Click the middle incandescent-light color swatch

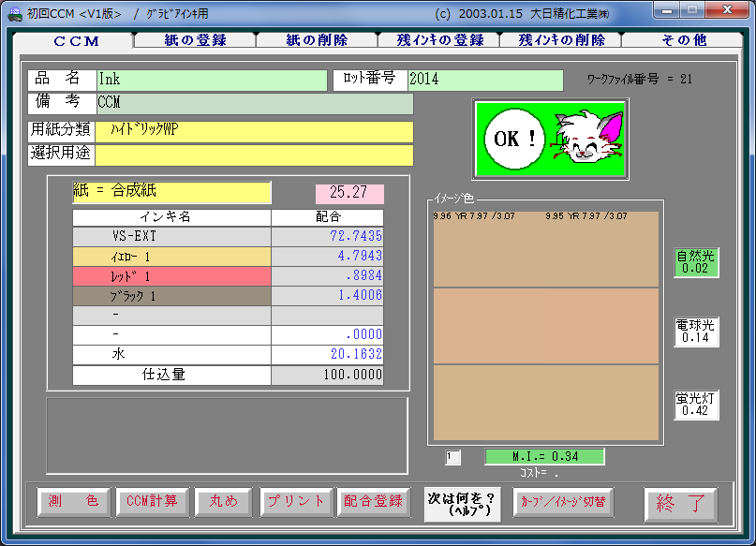(x=546, y=326)
